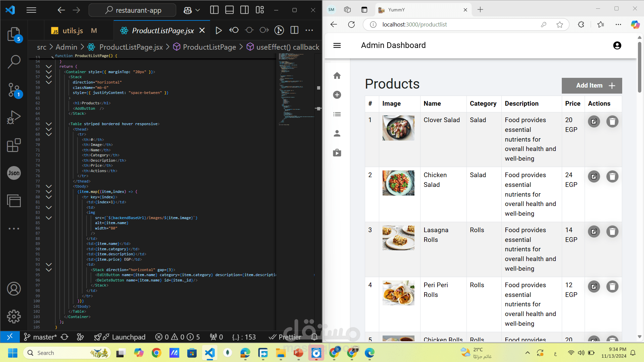The width and height of the screenshot is (644, 362).
Task: Open the VS Code Manage gear
Action: pyautogui.click(x=14, y=316)
